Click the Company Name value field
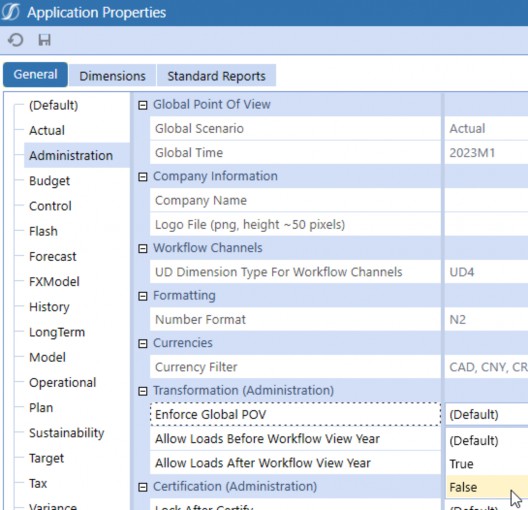Image resolution: width=528 pixels, height=510 pixels. point(486,200)
